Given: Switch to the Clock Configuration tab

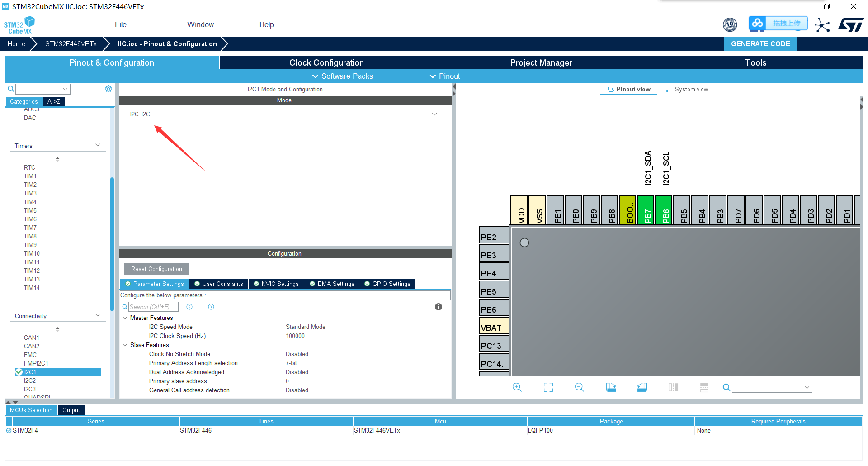Looking at the screenshot, I should [x=326, y=62].
